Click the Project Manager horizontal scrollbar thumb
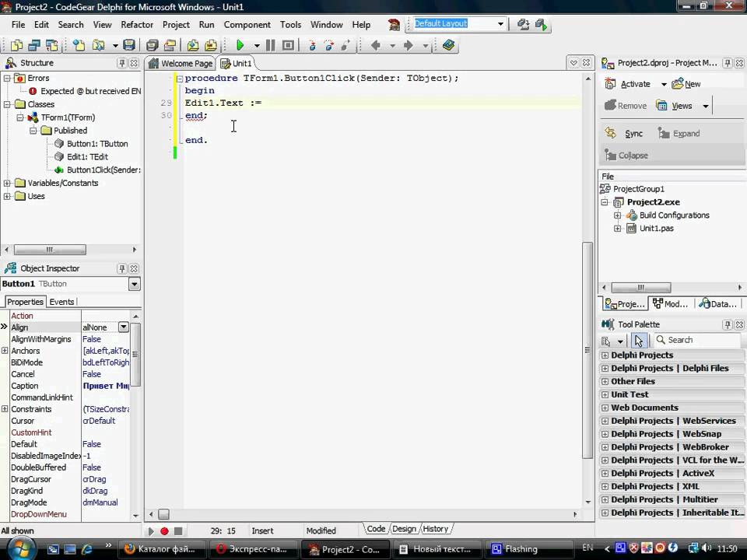747x560 pixels. pyautogui.click(x=641, y=288)
